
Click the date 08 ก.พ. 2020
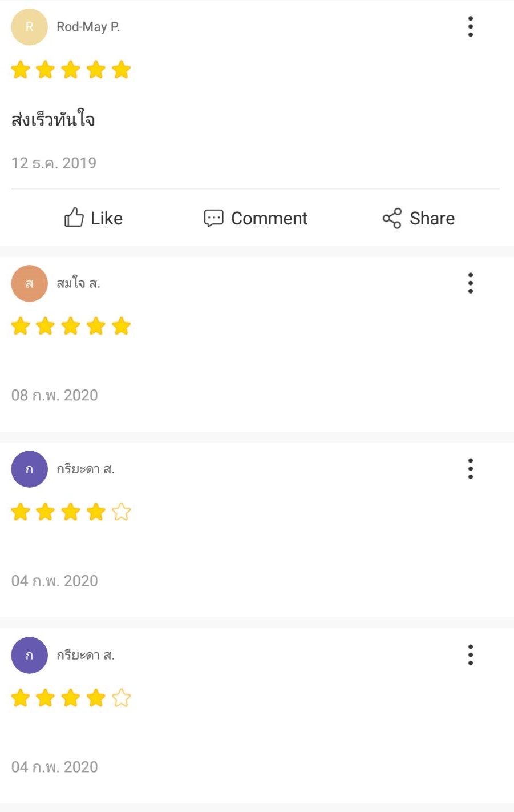click(55, 395)
